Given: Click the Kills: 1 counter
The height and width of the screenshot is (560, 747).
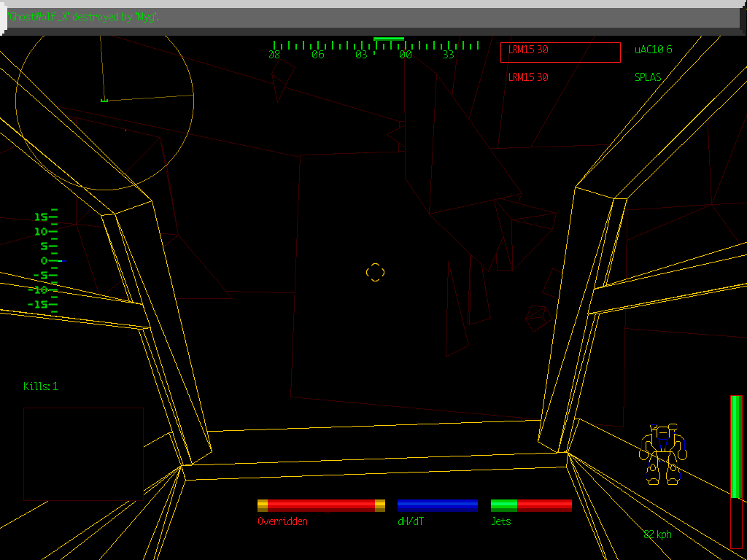Looking at the screenshot, I should point(42,386).
